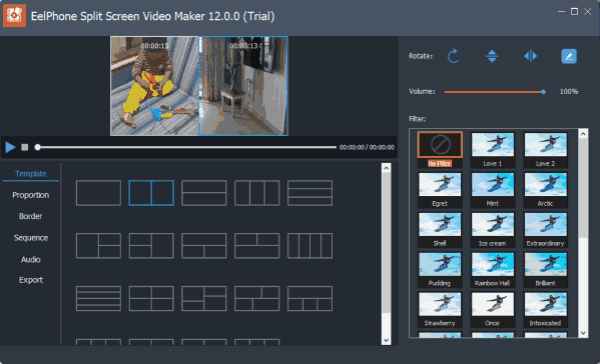Select top pane with two bottom panes template
This screenshot has width=600, height=364.
click(204, 246)
